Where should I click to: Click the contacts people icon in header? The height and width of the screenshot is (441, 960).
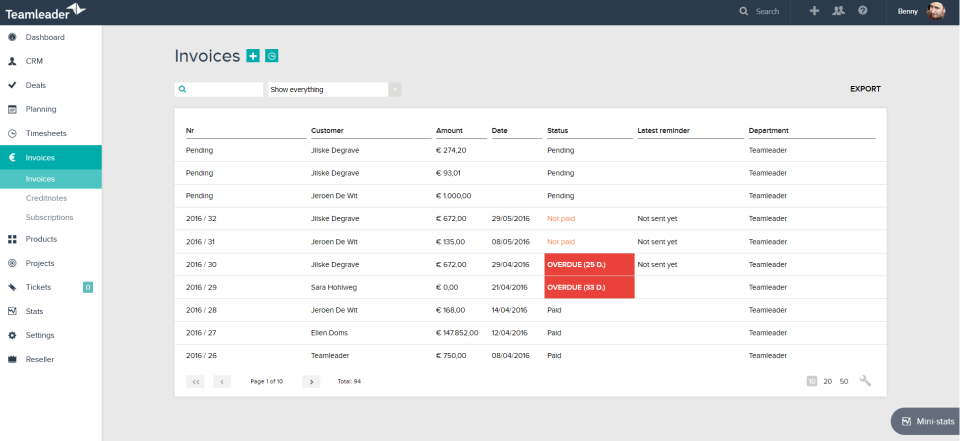(x=838, y=11)
